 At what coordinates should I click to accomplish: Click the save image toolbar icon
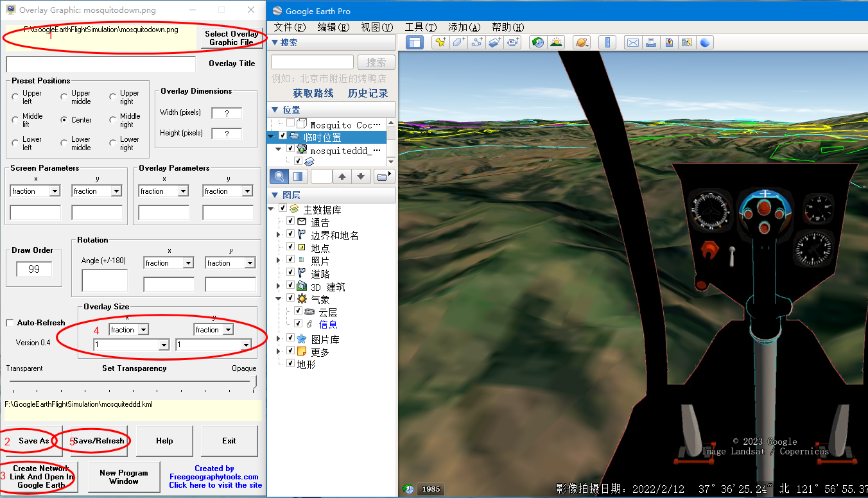tap(669, 42)
